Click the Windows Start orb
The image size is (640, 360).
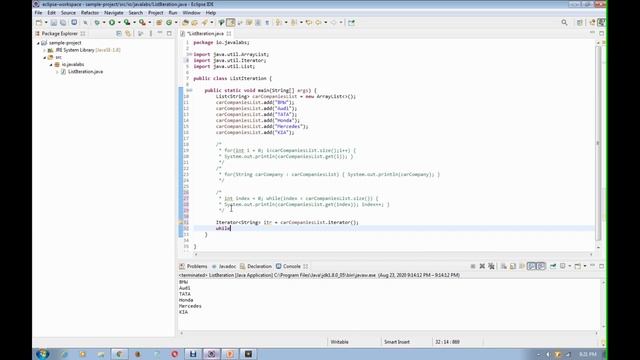42,354
